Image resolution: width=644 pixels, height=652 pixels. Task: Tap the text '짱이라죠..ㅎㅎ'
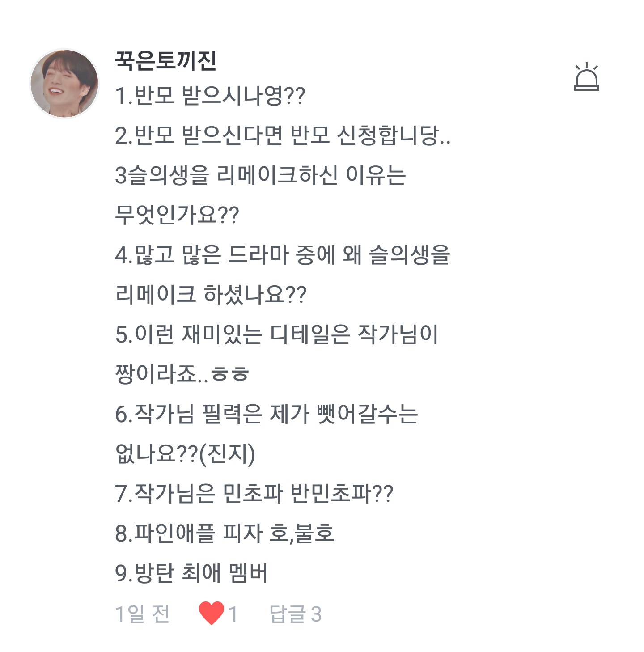(182, 374)
